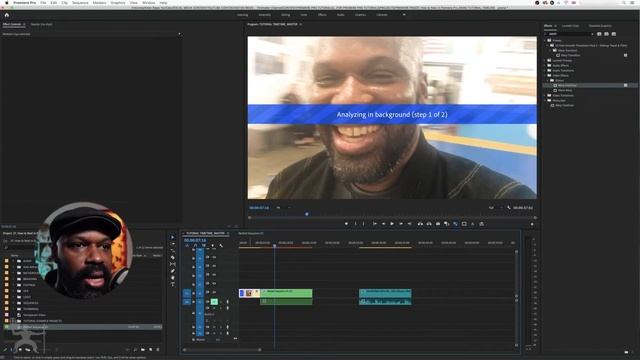Switch to the Color workspace
The height and width of the screenshot is (360, 640).
coord(304,15)
